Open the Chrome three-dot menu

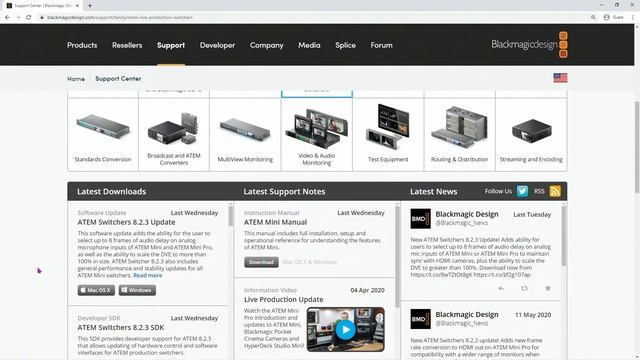[x=633, y=18]
